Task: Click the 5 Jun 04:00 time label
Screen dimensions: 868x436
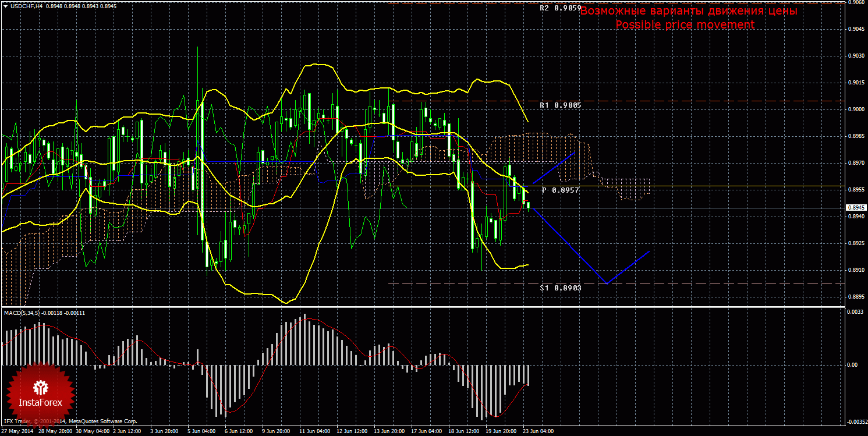Action: (202, 432)
